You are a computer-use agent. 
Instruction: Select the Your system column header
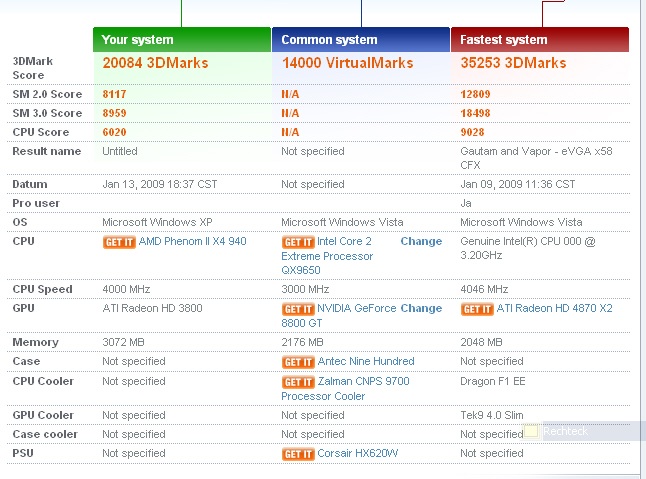coord(182,40)
